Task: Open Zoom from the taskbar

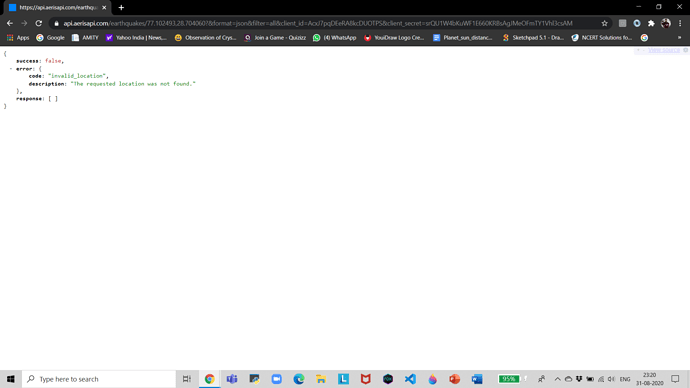Action: coord(276,379)
